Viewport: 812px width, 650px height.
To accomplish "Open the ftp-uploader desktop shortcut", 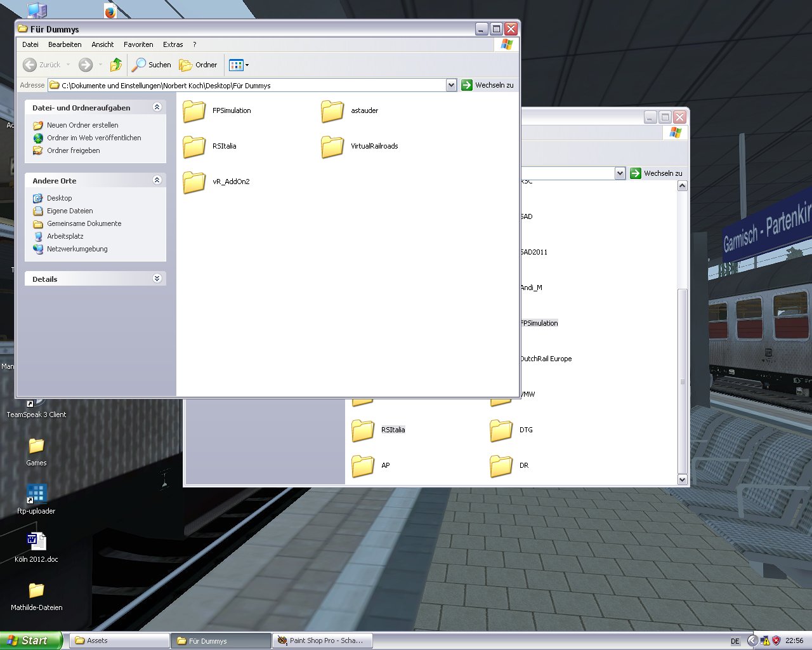I will [36, 494].
